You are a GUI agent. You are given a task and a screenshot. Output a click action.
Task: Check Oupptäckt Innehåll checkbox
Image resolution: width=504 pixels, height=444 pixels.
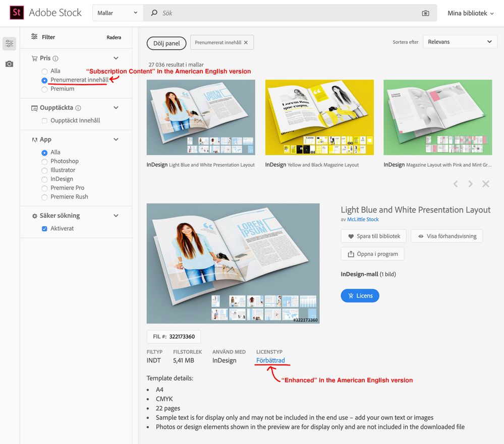click(x=44, y=121)
